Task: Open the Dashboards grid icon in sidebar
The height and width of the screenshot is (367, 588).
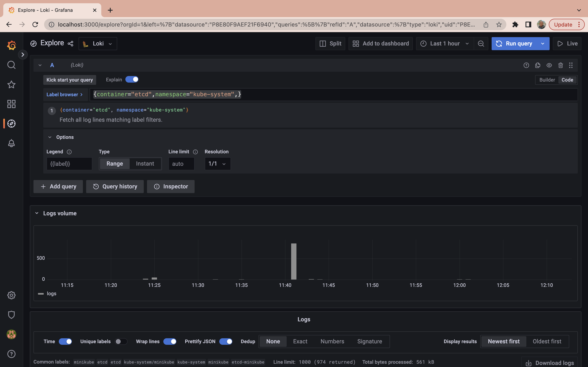Action: point(11,104)
